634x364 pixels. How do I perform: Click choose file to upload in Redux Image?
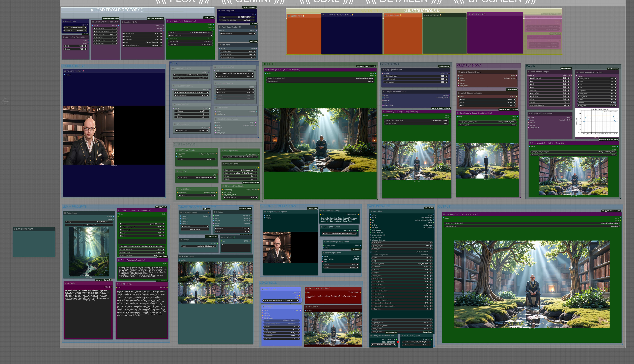89,225
